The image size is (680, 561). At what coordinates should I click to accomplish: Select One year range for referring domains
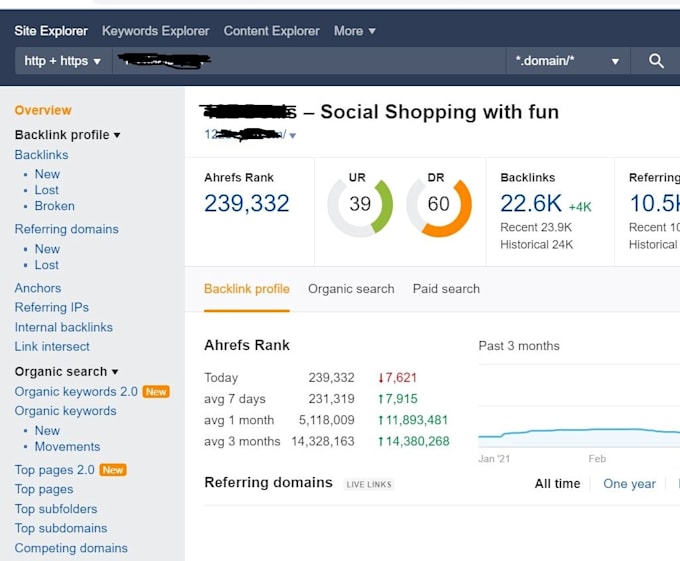[x=629, y=483]
